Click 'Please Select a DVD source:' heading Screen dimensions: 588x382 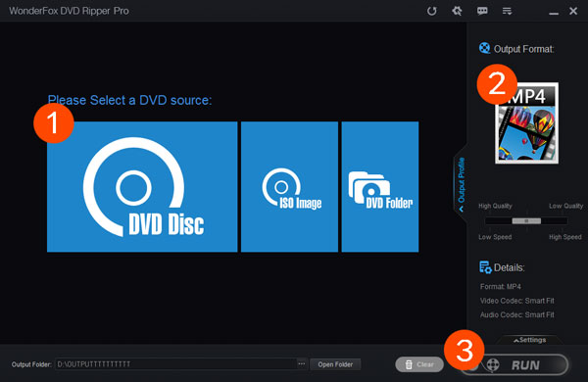(x=129, y=100)
